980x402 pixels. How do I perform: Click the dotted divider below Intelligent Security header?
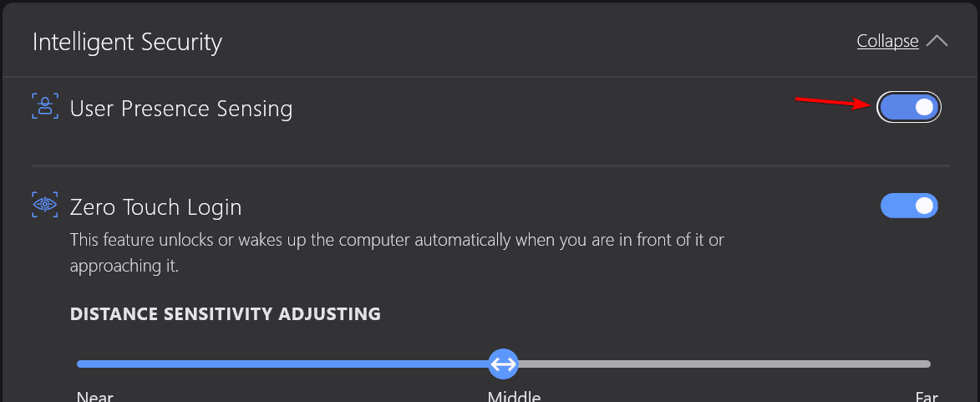click(x=490, y=77)
